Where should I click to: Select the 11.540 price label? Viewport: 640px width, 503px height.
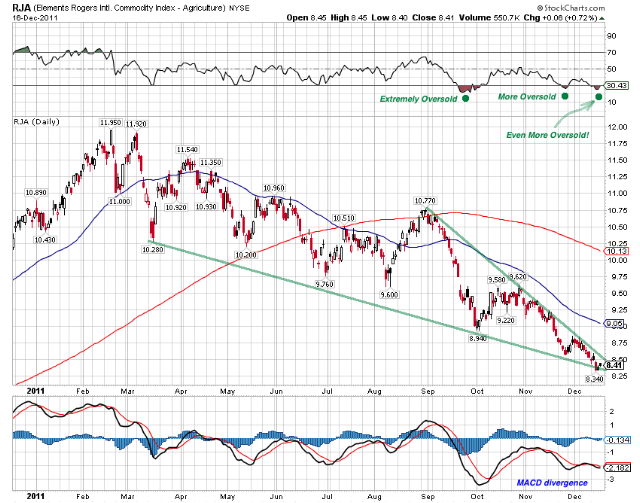pyautogui.click(x=187, y=150)
